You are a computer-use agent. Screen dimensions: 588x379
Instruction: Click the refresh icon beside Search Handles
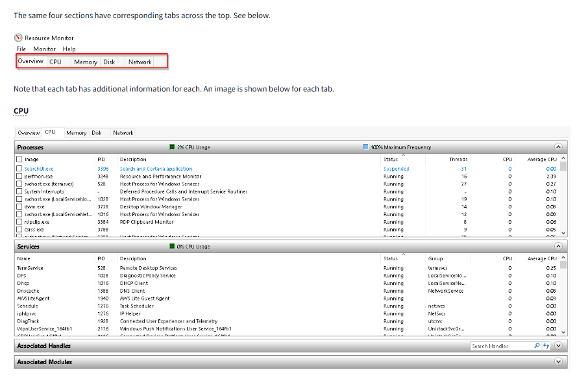[x=546, y=346]
